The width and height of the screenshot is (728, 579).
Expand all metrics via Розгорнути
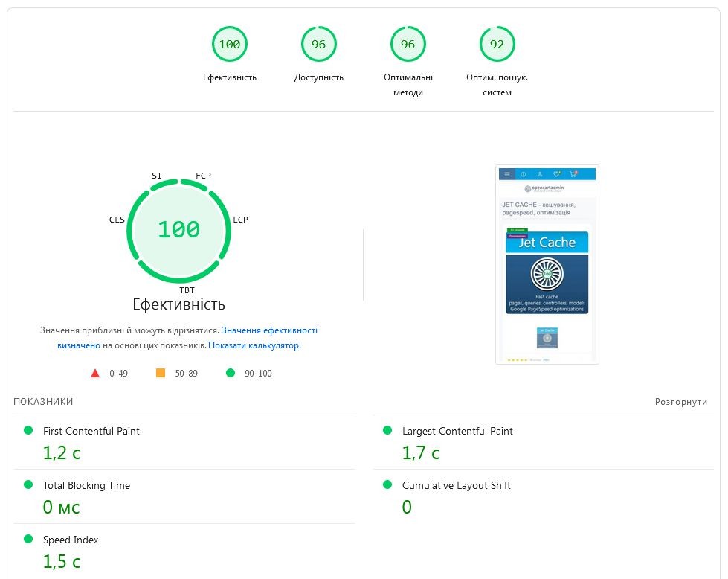tap(681, 401)
